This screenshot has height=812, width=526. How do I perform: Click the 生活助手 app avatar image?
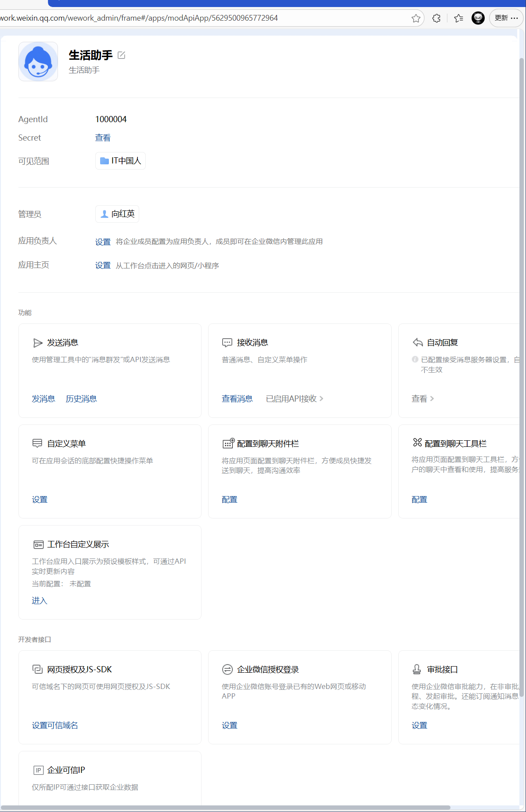[38, 62]
